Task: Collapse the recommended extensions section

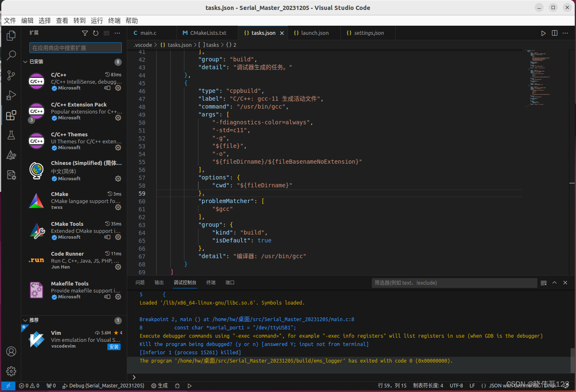Action: click(x=26, y=320)
